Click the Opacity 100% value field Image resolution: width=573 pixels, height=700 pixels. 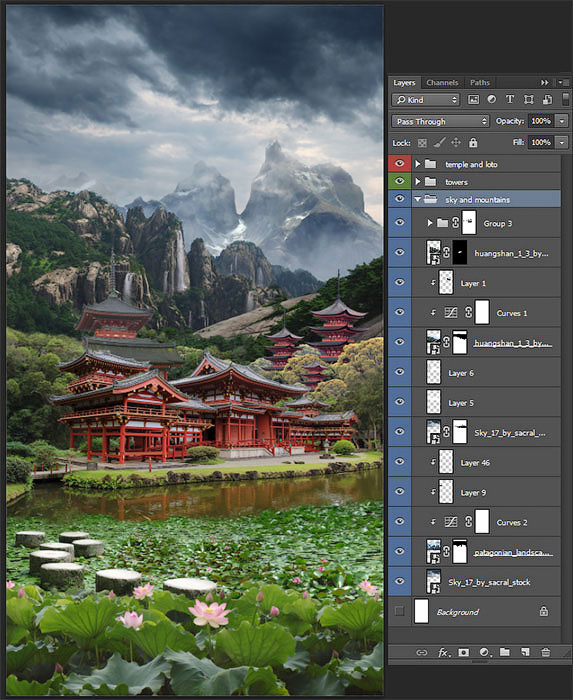pos(541,121)
